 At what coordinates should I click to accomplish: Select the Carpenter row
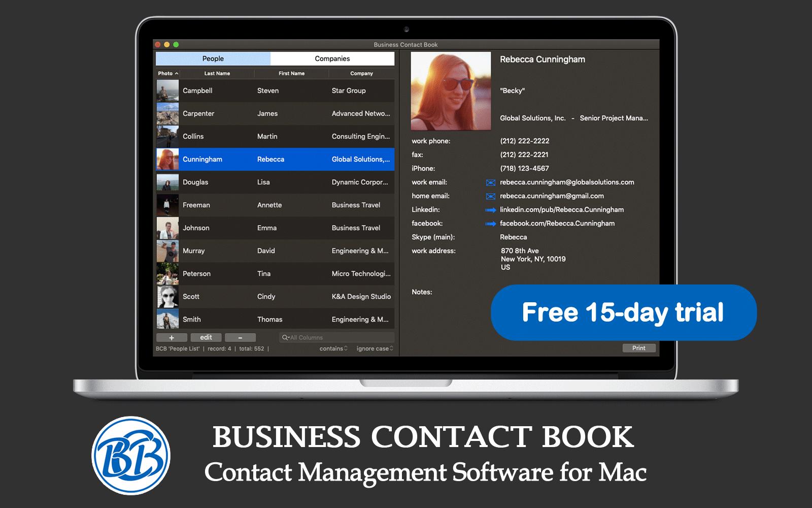pyautogui.click(x=275, y=114)
